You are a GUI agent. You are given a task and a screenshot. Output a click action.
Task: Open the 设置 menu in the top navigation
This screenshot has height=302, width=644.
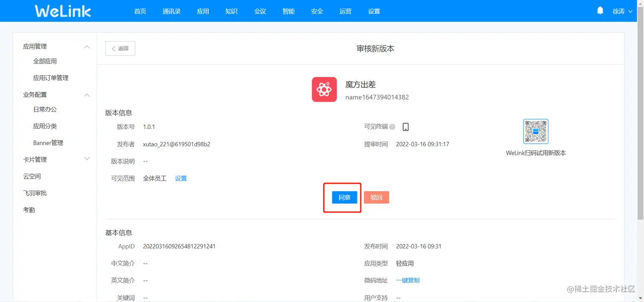pos(374,11)
